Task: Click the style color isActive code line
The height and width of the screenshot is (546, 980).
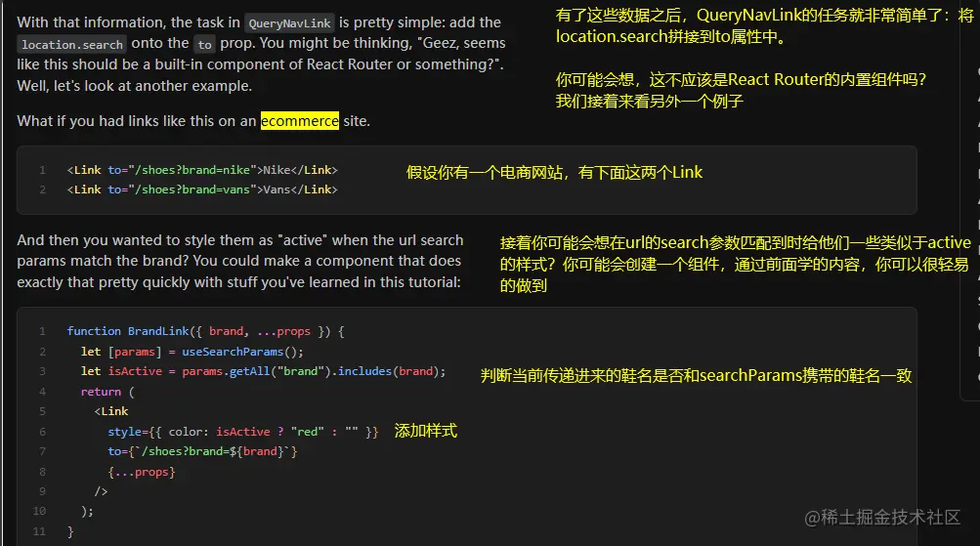Action: (242, 432)
